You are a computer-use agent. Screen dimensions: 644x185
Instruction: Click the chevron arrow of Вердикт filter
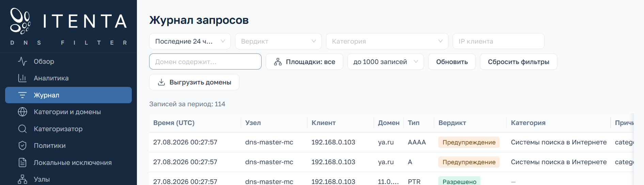pyautogui.click(x=314, y=41)
